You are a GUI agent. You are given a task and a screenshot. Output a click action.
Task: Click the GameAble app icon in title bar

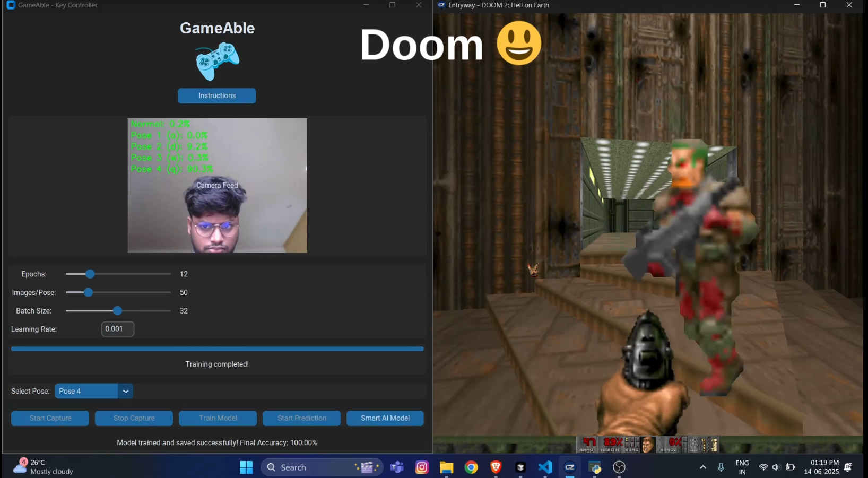[11, 5]
